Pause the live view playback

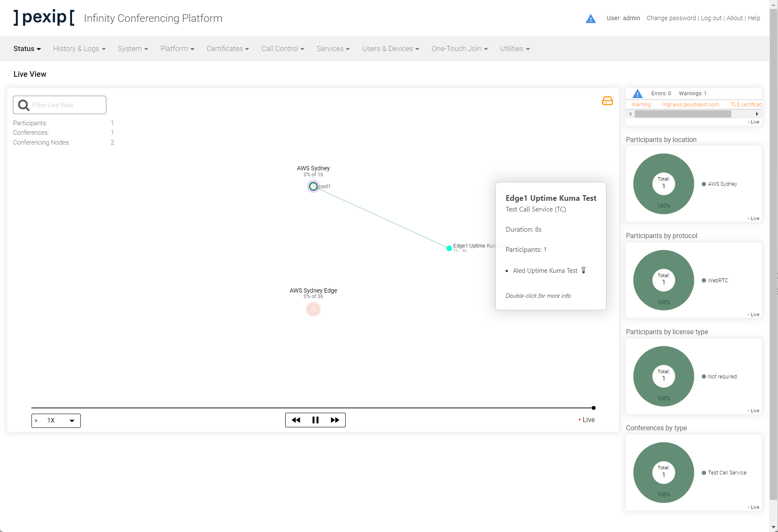tap(315, 420)
